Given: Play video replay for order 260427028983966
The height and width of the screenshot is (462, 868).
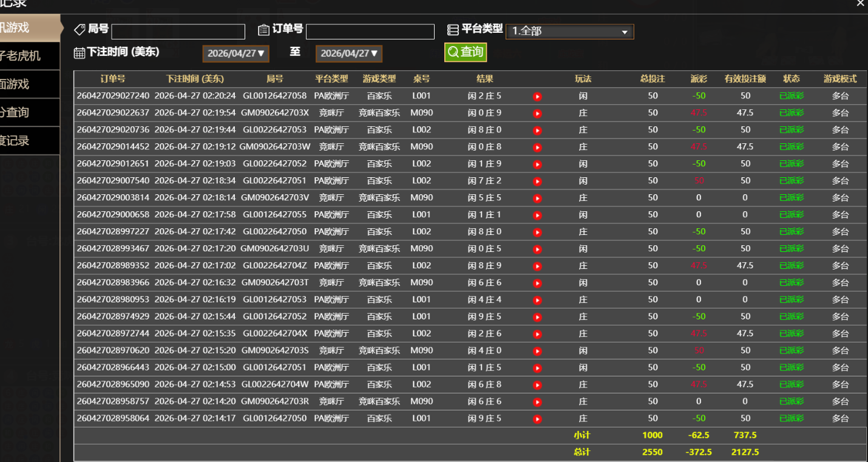Looking at the screenshot, I should point(537,284).
